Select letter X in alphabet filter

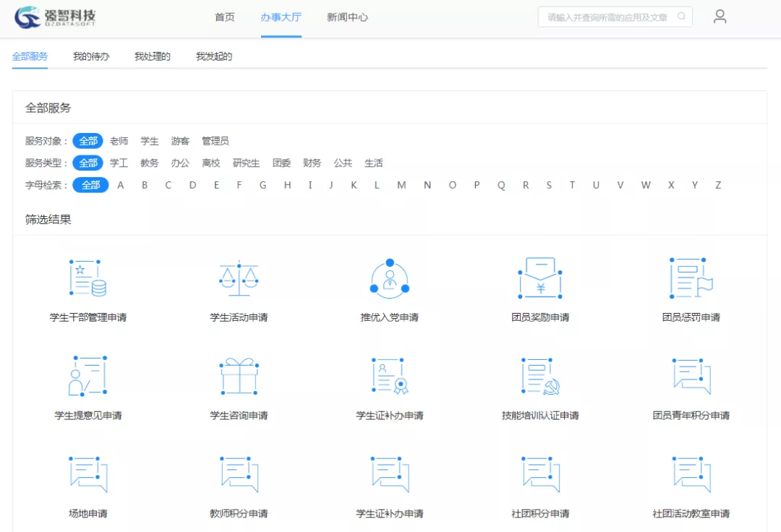(x=671, y=185)
